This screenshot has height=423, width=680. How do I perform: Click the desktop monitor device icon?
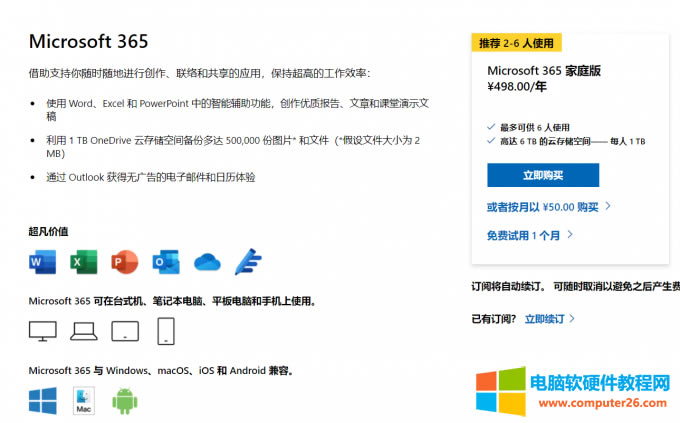pyautogui.click(x=43, y=330)
